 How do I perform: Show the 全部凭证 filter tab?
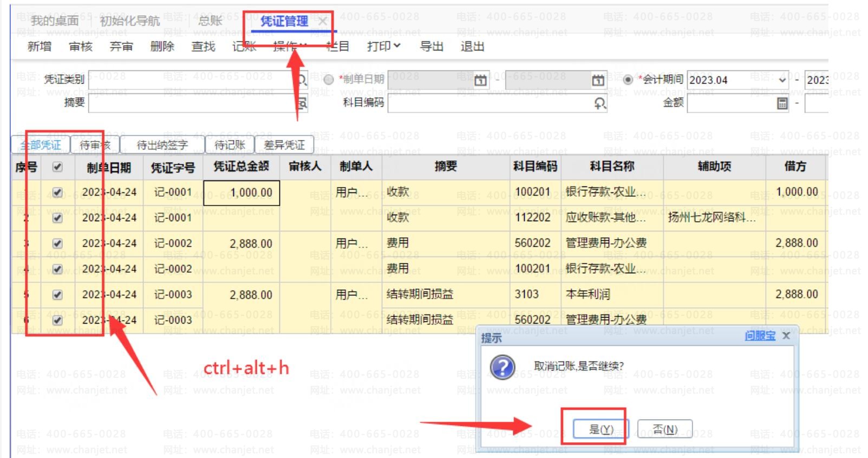tap(41, 145)
